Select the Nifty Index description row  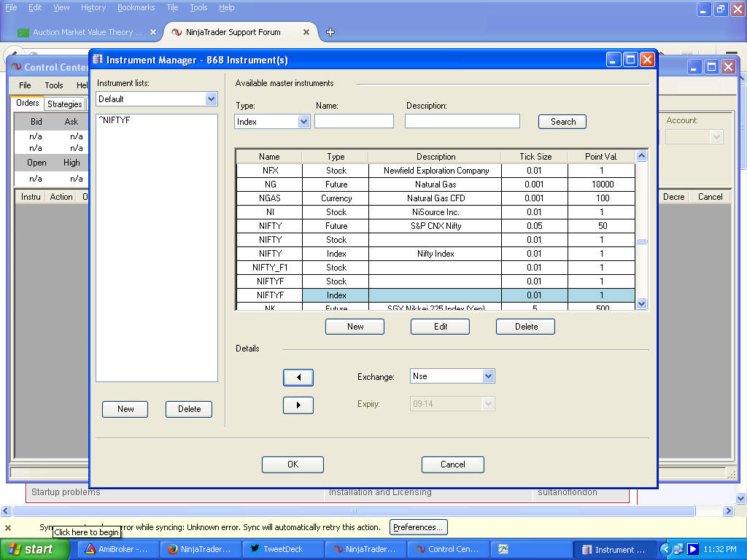[436, 254]
